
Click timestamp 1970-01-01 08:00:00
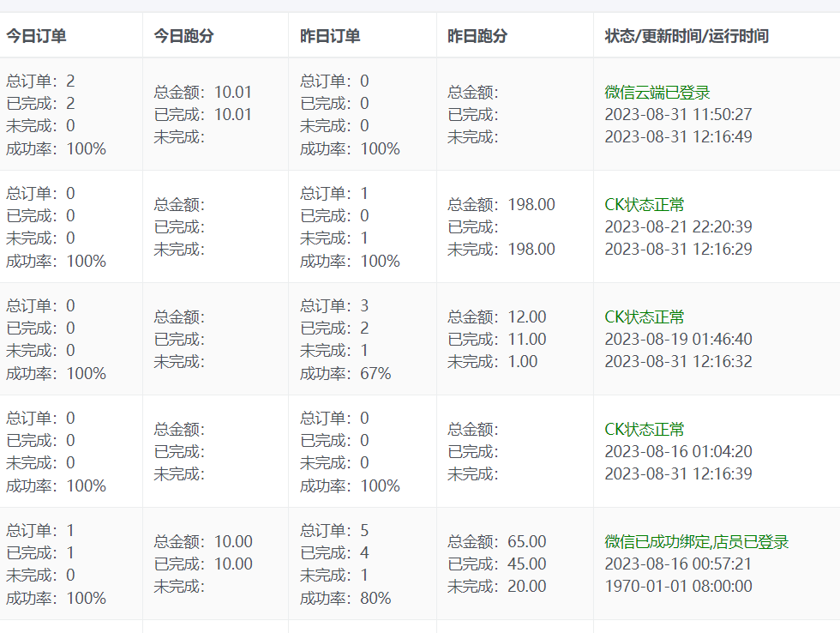tap(678, 587)
